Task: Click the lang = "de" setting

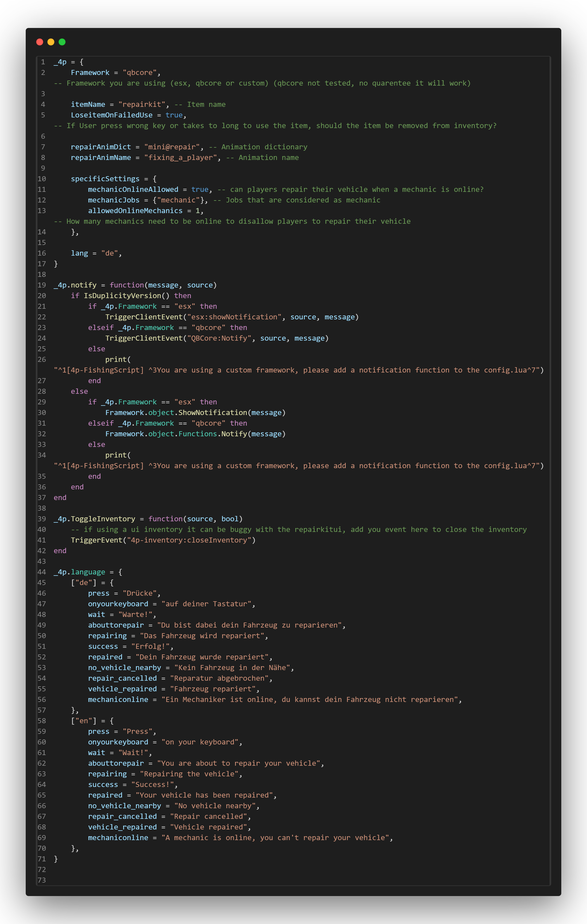Action: [x=96, y=253]
